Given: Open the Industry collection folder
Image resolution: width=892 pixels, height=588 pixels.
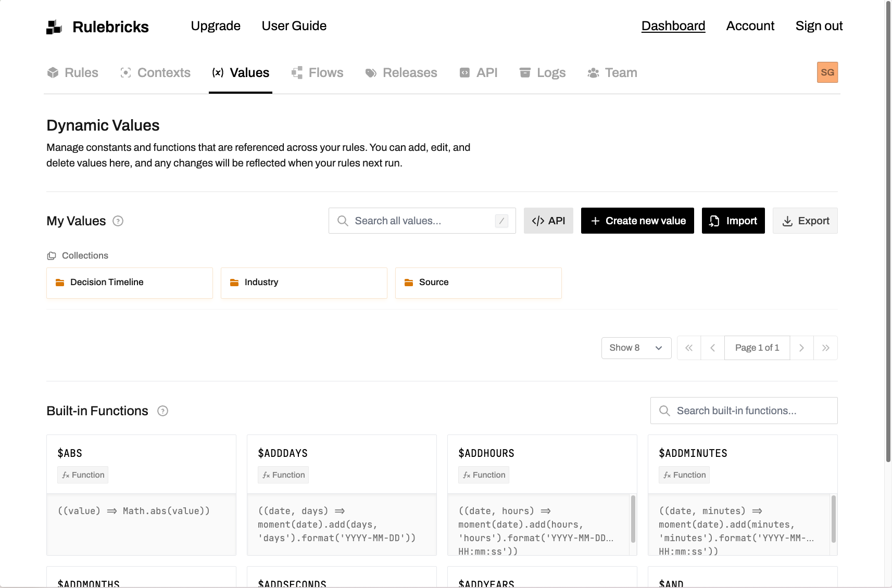Looking at the screenshot, I should coord(304,283).
